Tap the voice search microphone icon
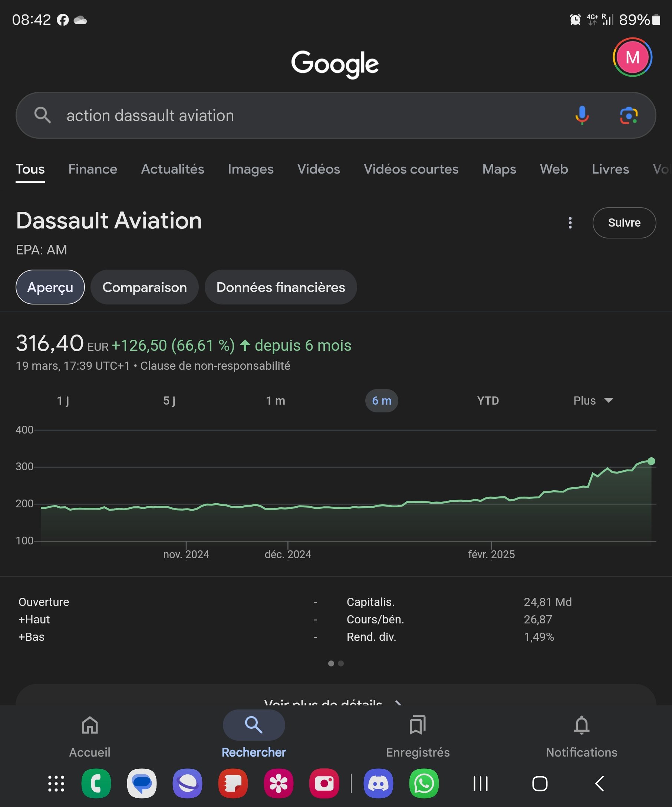The height and width of the screenshot is (807, 672). click(582, 115)
